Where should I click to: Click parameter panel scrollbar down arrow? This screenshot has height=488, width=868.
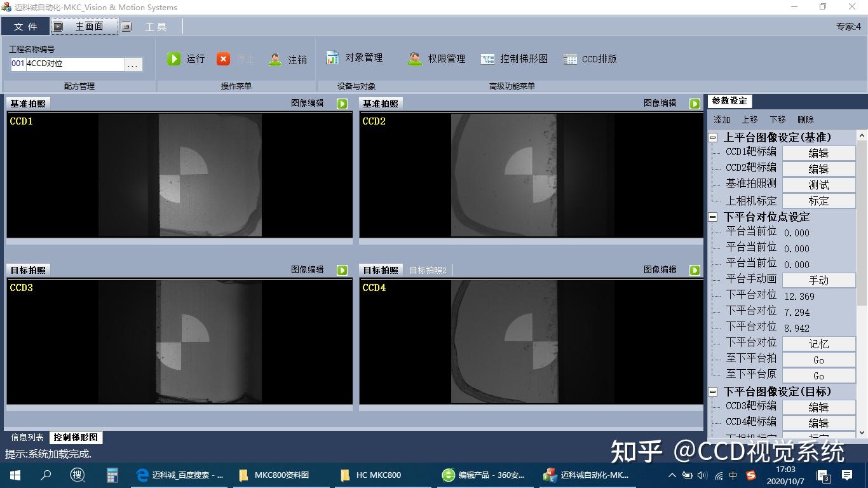[862, 433]
